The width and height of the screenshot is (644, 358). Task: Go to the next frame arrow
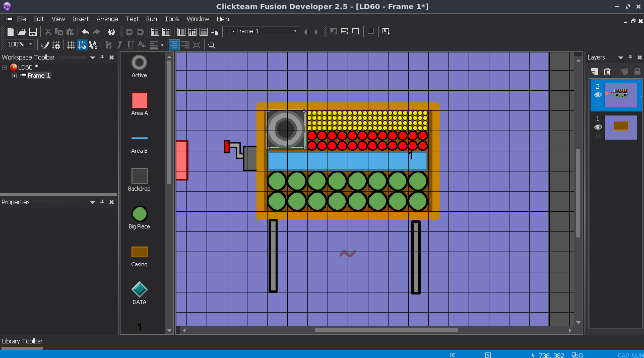(316, 31)
